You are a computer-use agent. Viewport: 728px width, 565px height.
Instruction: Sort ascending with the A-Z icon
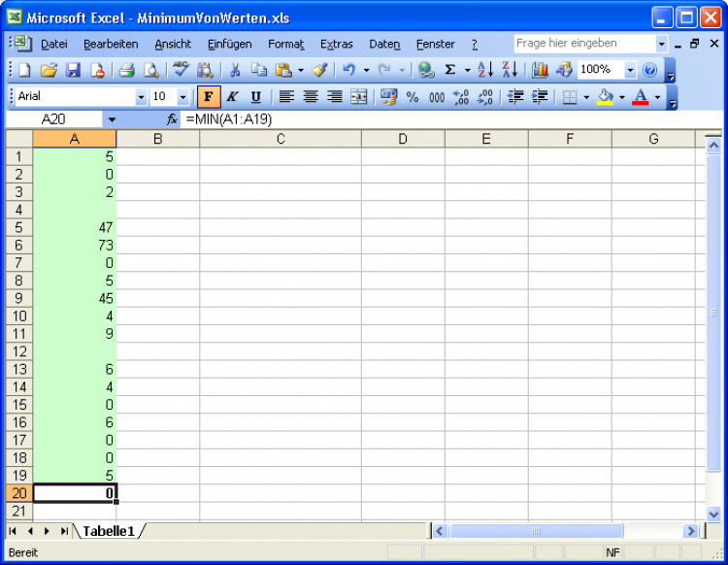point(486,70)
